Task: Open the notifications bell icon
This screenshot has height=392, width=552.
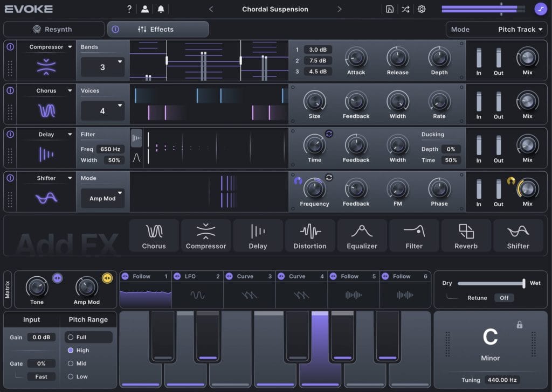Action: coord(161,9)
